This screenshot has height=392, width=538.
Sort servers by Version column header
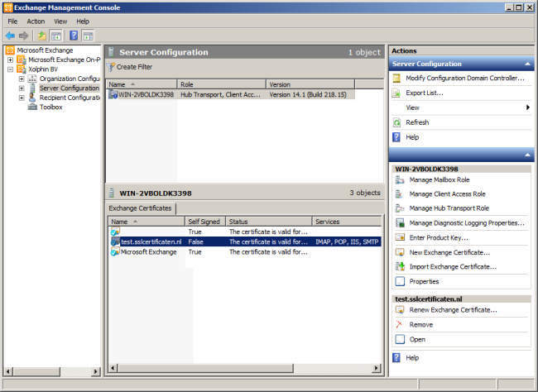click(310, 84)
